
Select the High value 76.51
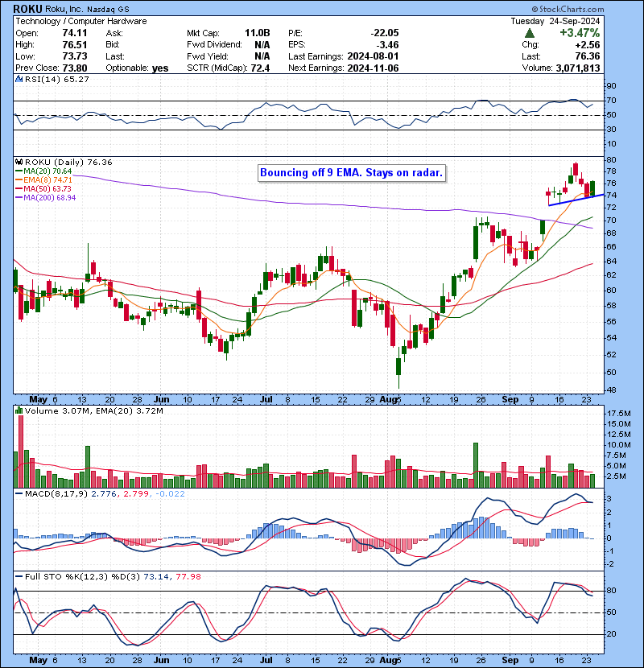coord(75,45)
